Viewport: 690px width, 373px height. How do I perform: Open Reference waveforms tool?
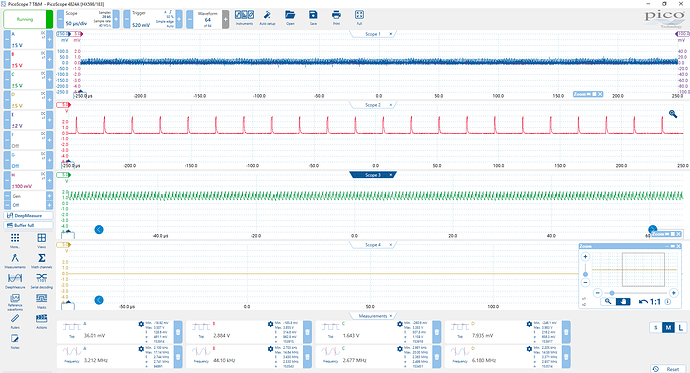point(15,302)
